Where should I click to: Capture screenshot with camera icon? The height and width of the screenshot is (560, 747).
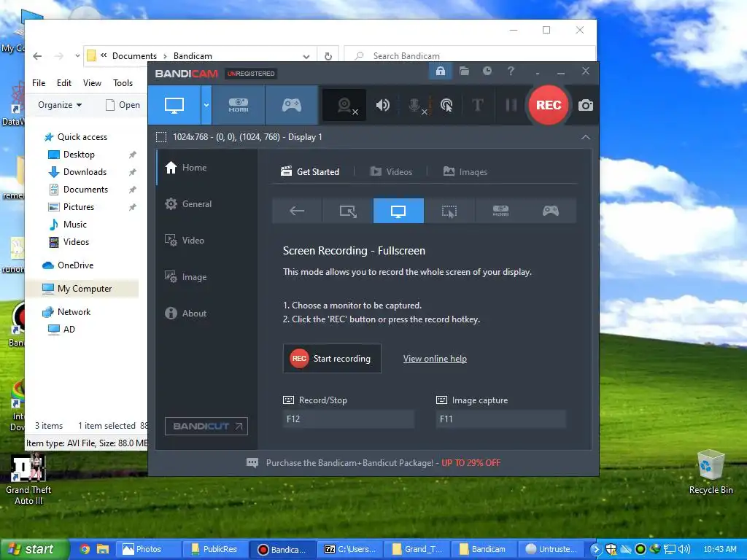coord(586,105)
